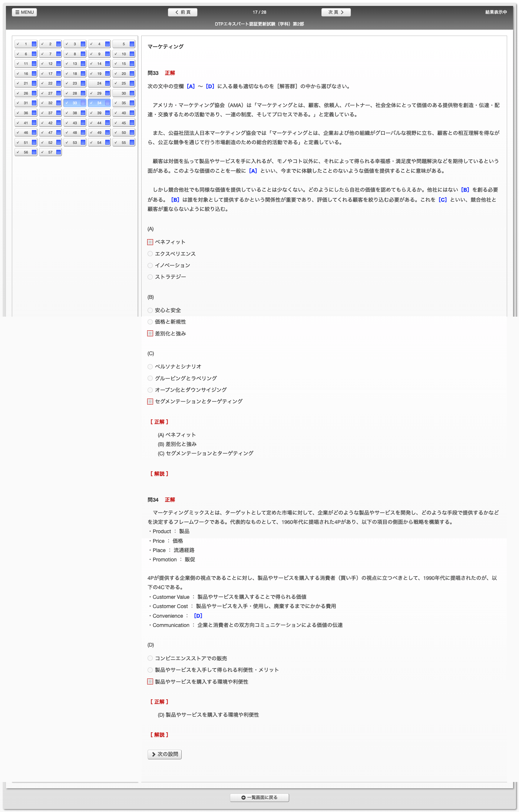Screen dimensions: 519x812
Task: Go to previous page with 前頁 button
Action: 182,12
